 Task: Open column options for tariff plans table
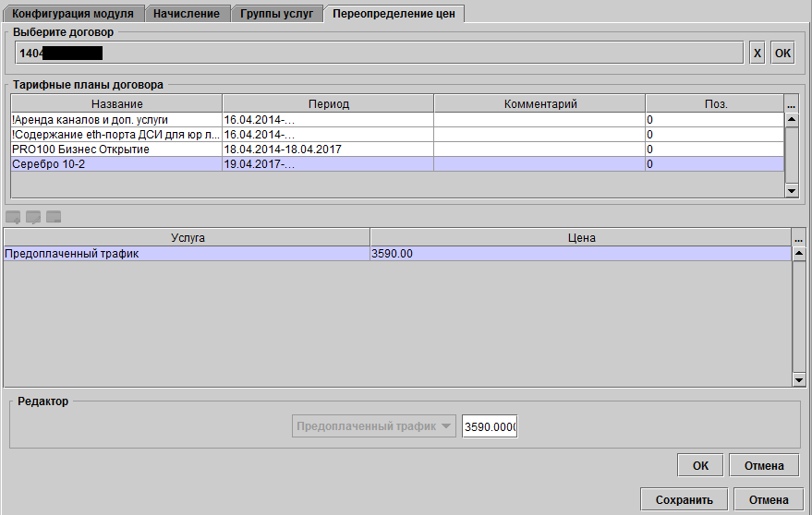tap(792, 104)
